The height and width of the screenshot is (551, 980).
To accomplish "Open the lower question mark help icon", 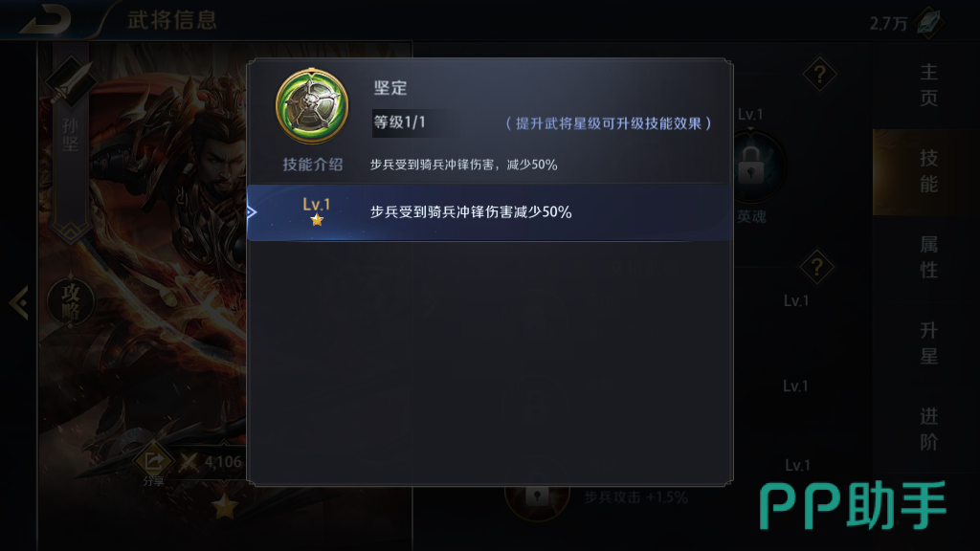I will (x=816, y=268).
